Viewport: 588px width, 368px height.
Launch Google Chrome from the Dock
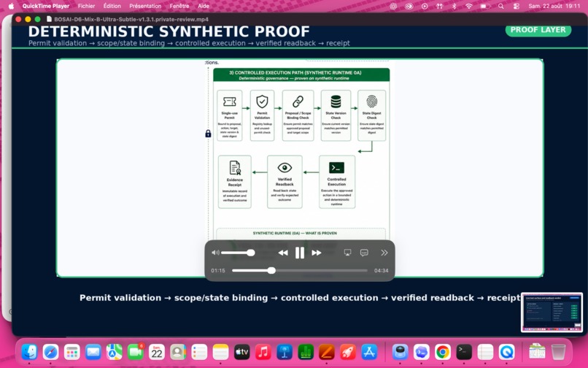[443, 352]
